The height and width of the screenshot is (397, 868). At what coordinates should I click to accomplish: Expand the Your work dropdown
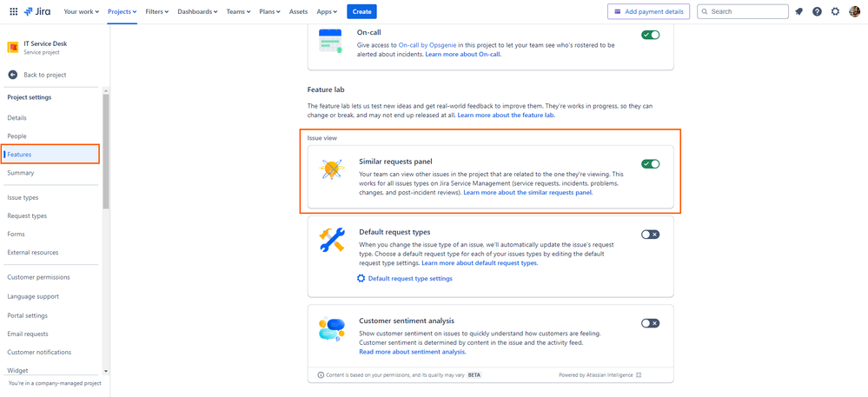(82, 11)
